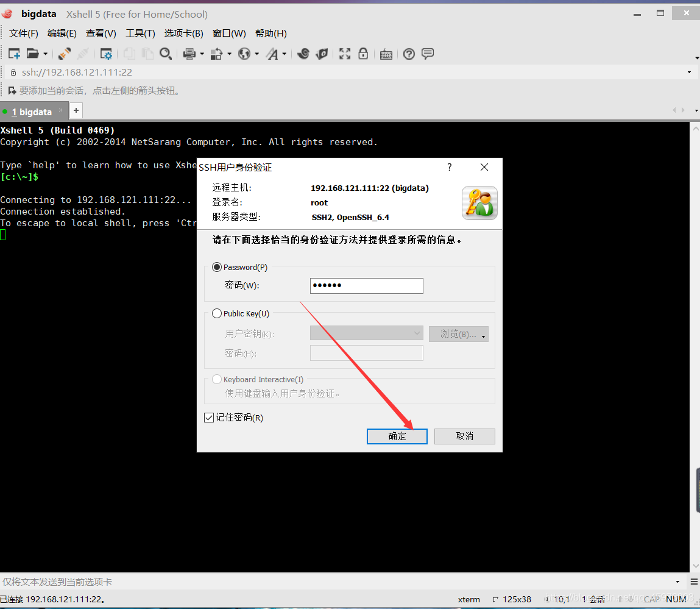
Task: Select Keyboard Interactive radio button
Action: coord(217,379)
